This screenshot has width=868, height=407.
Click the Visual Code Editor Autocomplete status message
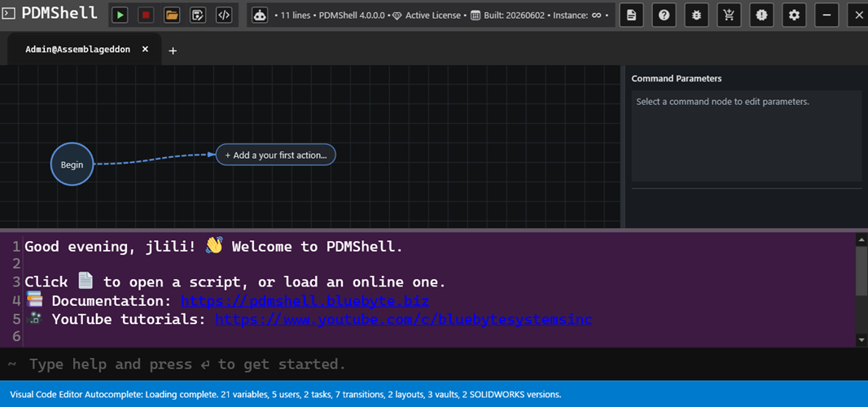[x=286, y=395]
